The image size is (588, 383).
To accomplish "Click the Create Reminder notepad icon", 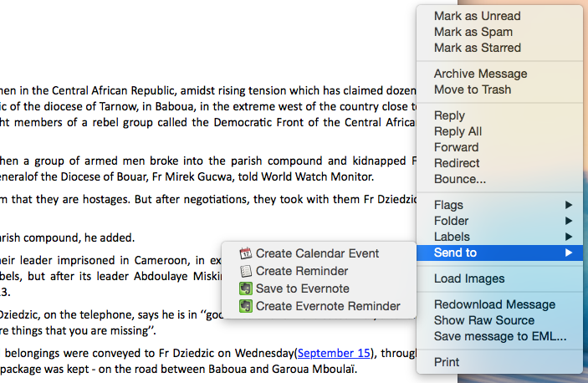I will [246, 271].
